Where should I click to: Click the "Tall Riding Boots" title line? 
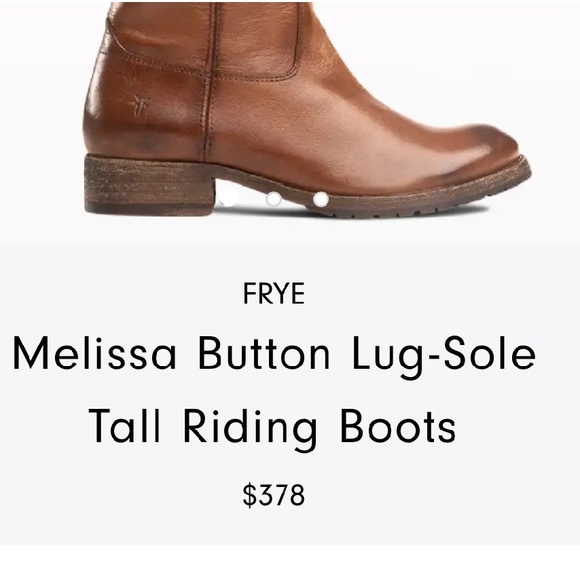tap(272, 427)
